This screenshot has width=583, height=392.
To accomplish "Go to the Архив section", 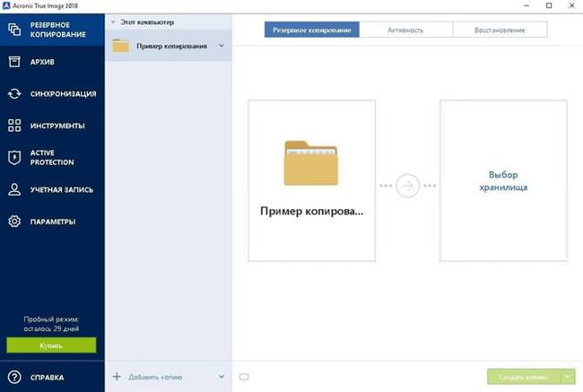I will pyautogui.click(x=42, y=62).
